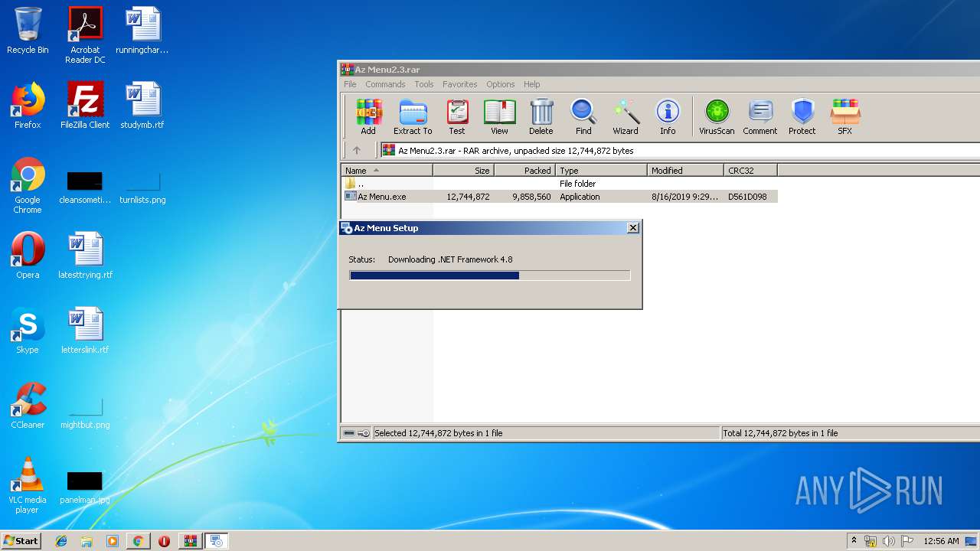Select the parent folder ".." row

point(560,184)
